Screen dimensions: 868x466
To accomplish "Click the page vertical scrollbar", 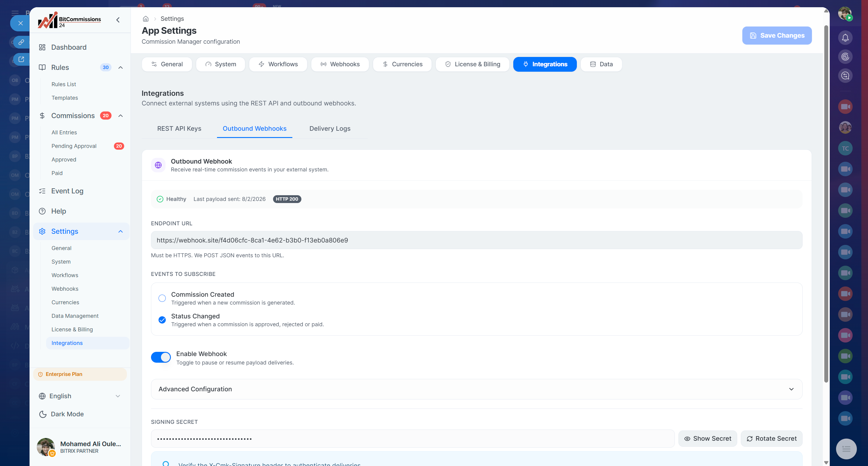I will (826, 204).
